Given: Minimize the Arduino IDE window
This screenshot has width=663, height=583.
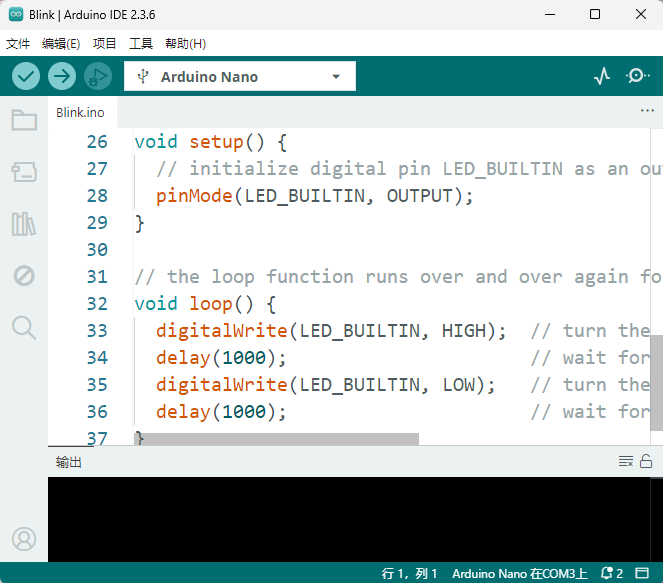Looking at the screenshot, I should [x=550, y=14].
